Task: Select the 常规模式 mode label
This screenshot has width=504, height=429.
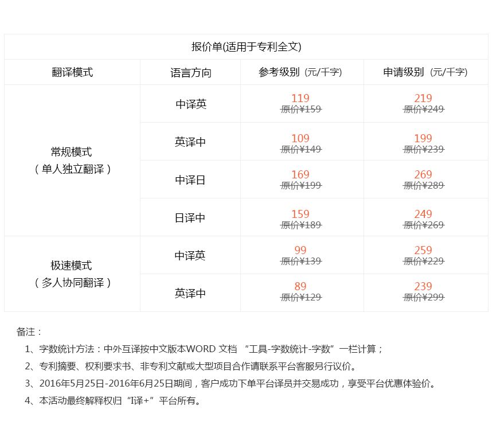Action: (x=71, y=152)
